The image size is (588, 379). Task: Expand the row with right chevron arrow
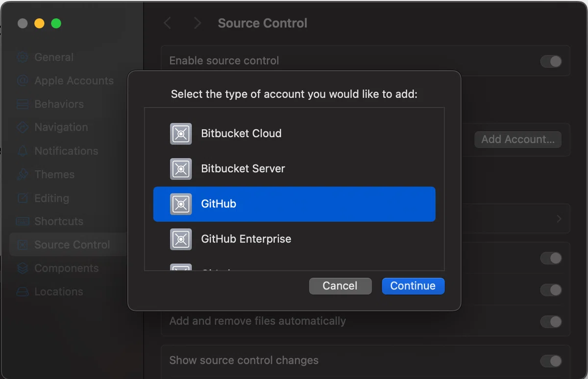click(559, 219)
